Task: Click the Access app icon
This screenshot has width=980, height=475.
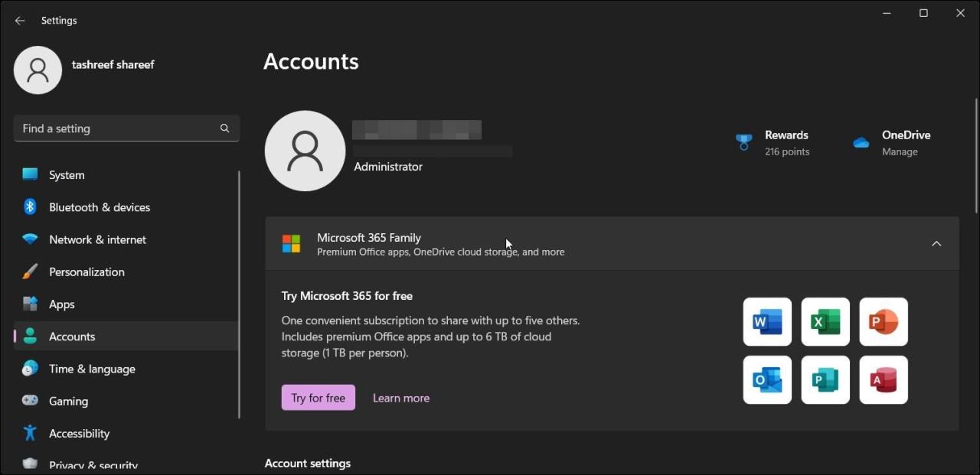Action: point(884,379)
